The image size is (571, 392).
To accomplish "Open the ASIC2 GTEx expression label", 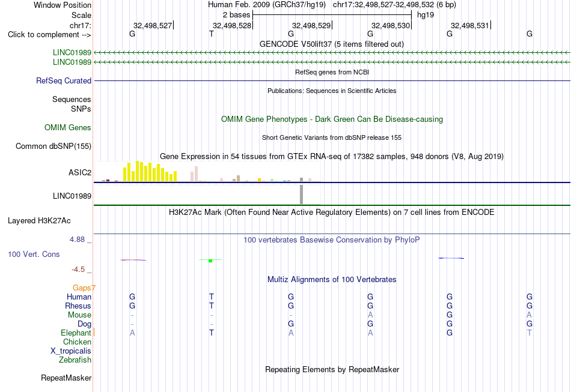I will click(x=80, y=172).
